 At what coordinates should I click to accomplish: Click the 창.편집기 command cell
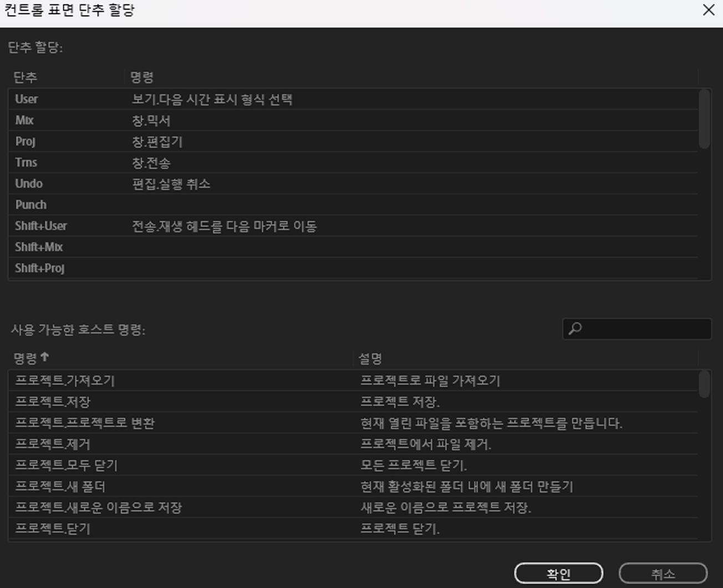coord(157,141)
